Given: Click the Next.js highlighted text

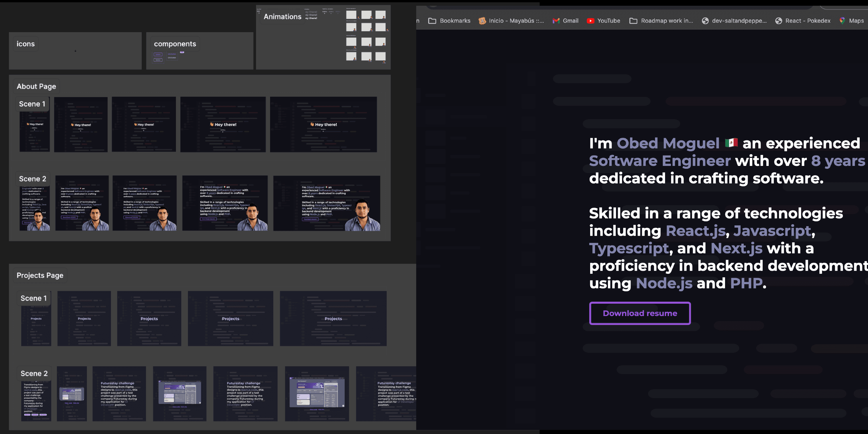Looking at the screenshot, I should point(736,248).
